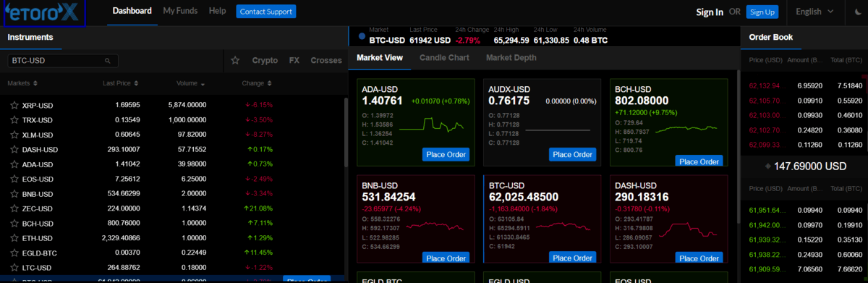Viewport: 868px width, 283px height.
Task: Click the Sign Up button
Action: click(x=762, y=12)
